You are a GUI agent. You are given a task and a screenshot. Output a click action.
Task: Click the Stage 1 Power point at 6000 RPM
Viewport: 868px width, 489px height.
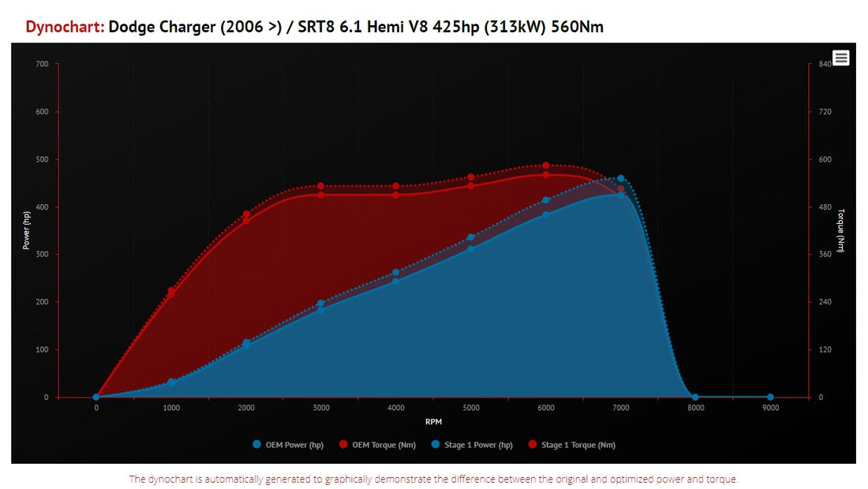[x=546, y=200]
